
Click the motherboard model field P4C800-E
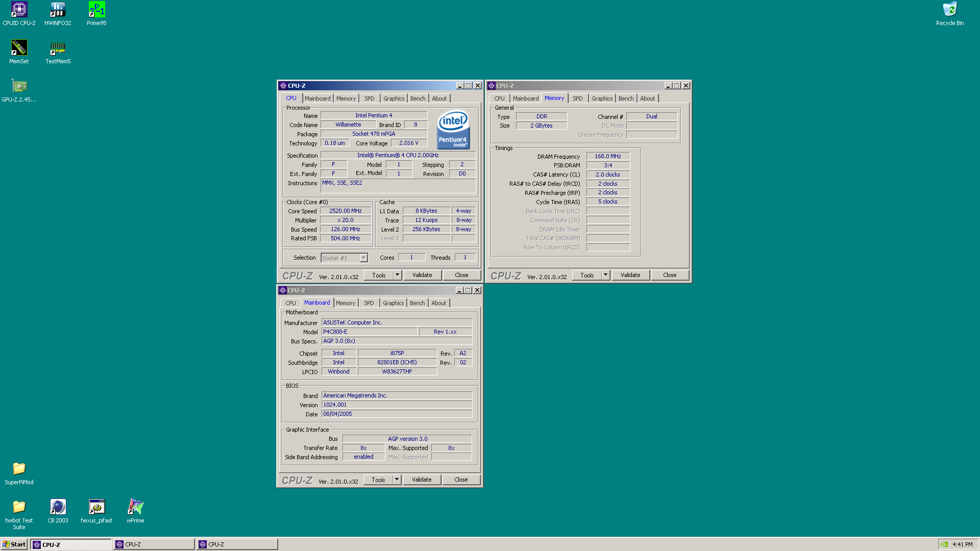(x=370, y=332)
